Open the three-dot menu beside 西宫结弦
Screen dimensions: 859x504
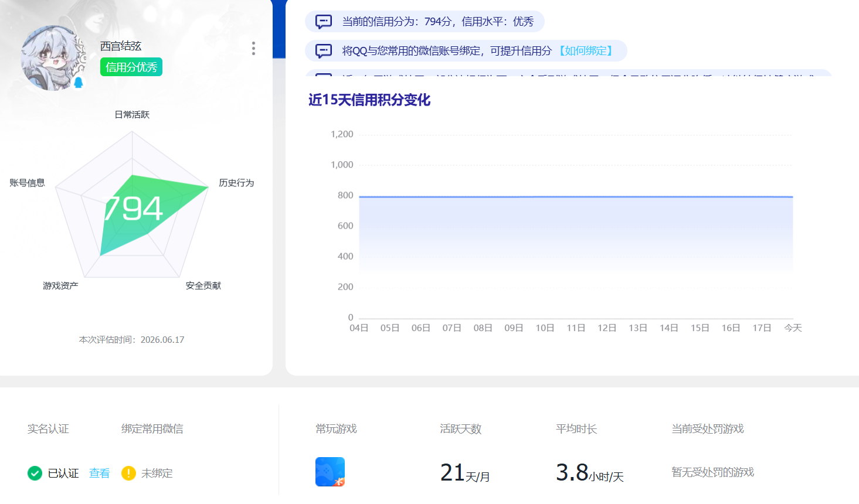click(x=253, y=48)
